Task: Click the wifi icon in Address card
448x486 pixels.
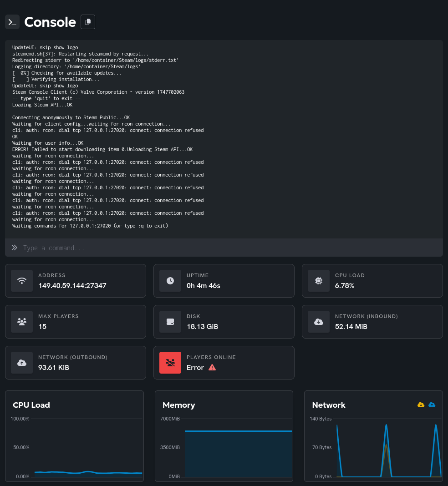Action: coord(22,281)
